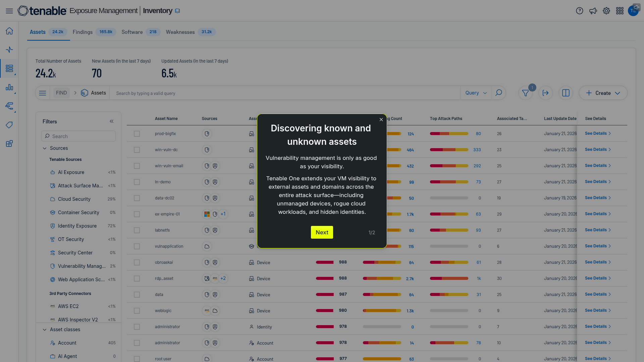Open the Create dropdown button
644x362 pixels.
(x=603, y=93)
